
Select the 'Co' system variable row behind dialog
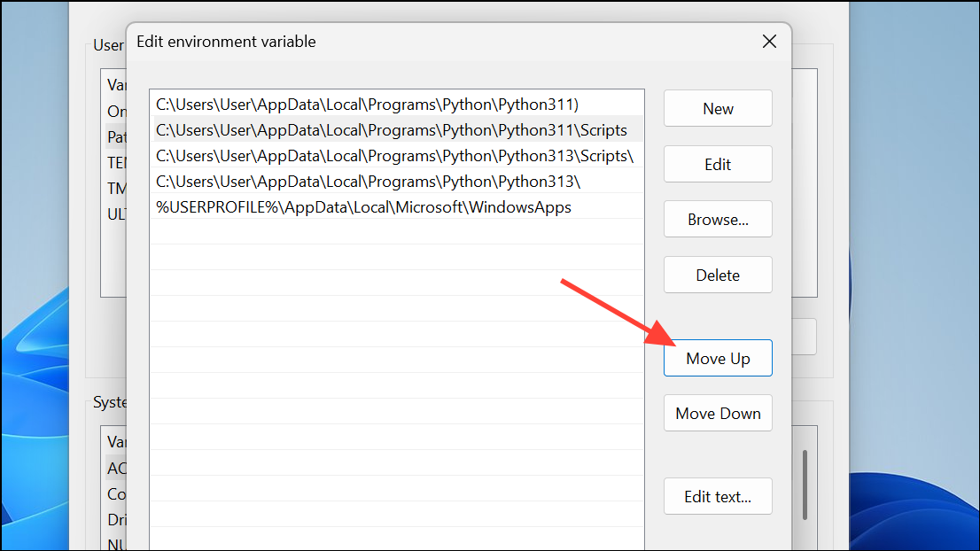116,493
